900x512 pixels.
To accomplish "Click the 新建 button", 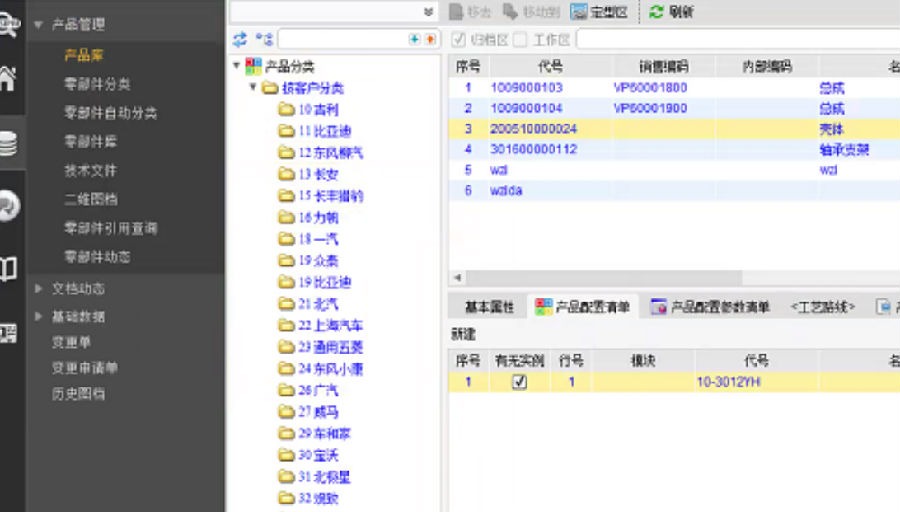I will click(463, 333).
